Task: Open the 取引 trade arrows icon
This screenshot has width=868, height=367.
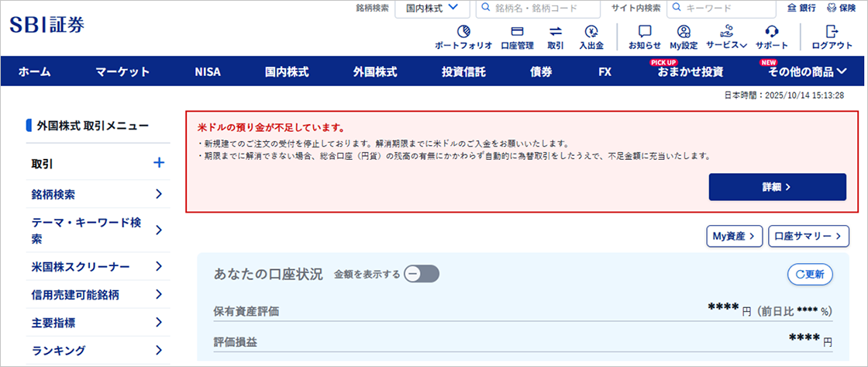Action: click(555, 33)
